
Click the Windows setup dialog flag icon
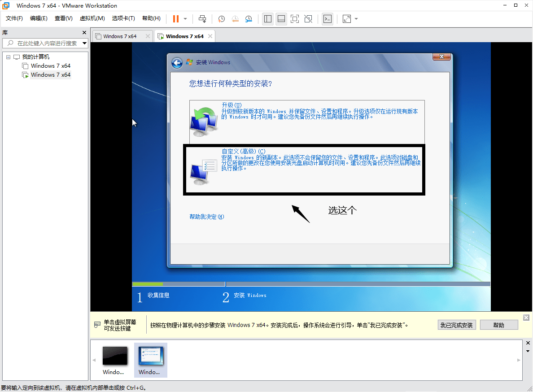189,62
